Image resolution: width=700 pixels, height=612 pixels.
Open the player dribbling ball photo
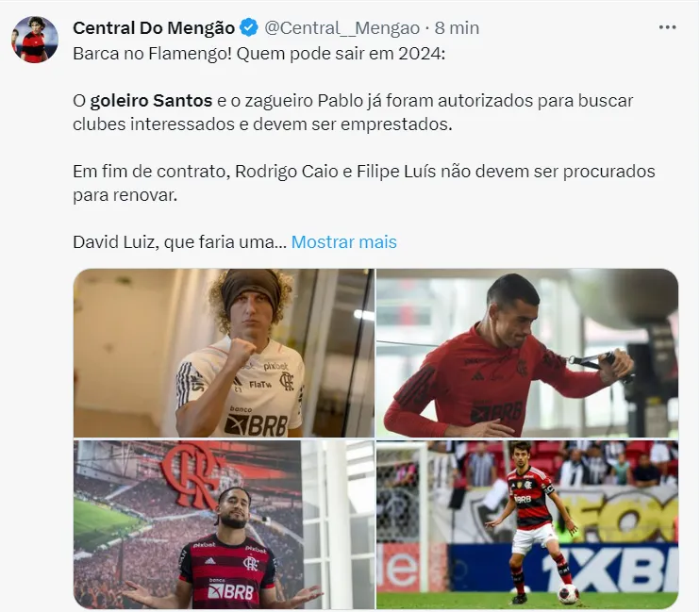coord(527,524)
